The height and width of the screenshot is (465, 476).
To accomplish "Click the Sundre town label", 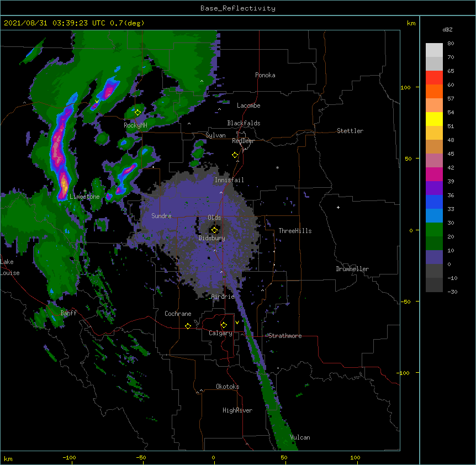I will coord(161,216).
